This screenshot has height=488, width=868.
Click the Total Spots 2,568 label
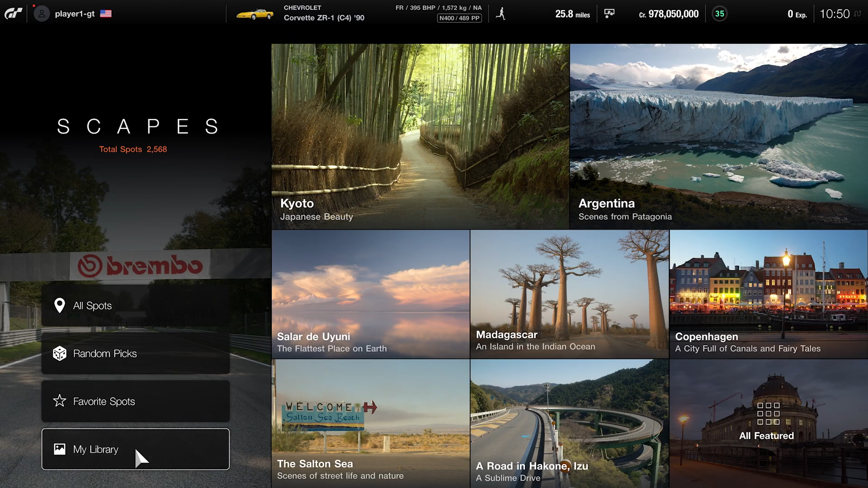[x=133, y=149]
